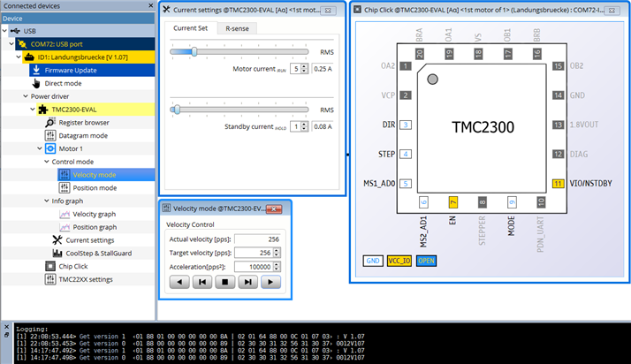Screen dimensions: 631x364
Task: Click Firmware Update entry
Action: click(71, 70)
